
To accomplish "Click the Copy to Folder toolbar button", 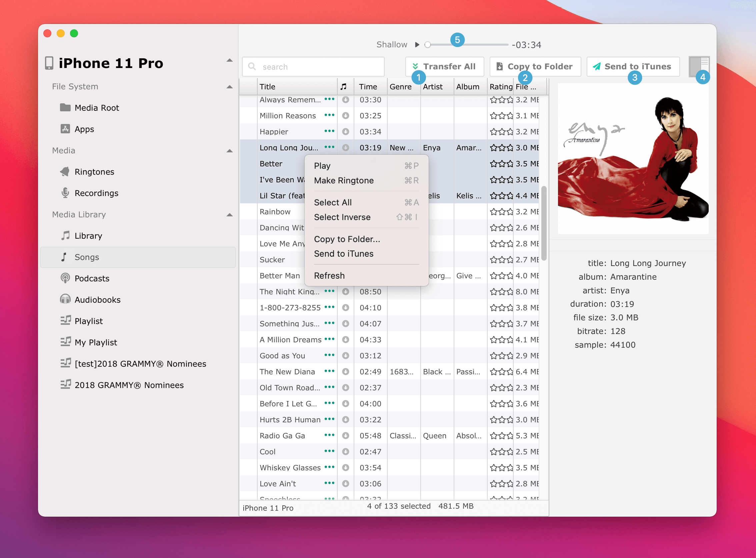I will (x=535, y=67).
